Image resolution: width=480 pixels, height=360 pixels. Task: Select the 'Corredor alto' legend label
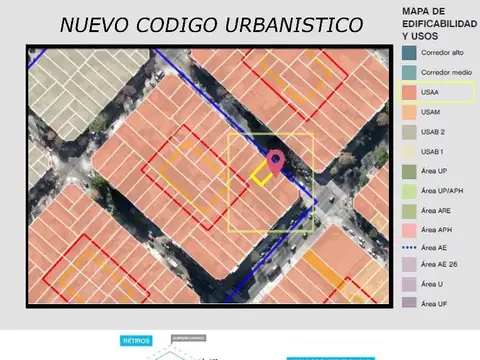(x=442, y=53)
